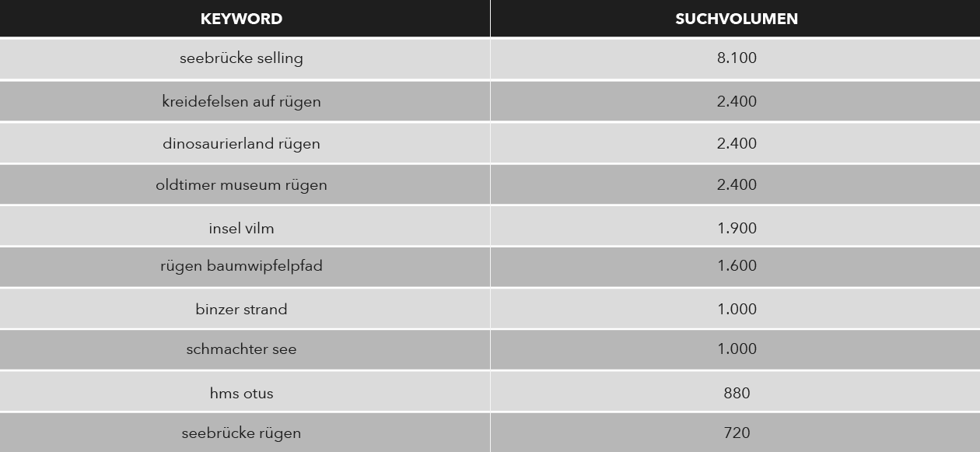Select the 'hms otus' keyword cell
Viewport: 980px width, 452px height.
tap(245, 391)
